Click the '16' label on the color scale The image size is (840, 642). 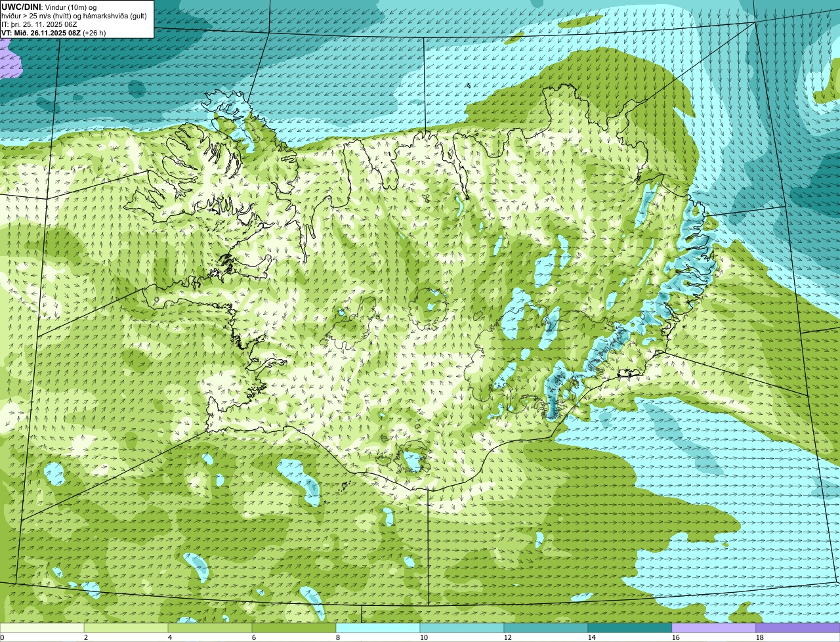(676, 637)
